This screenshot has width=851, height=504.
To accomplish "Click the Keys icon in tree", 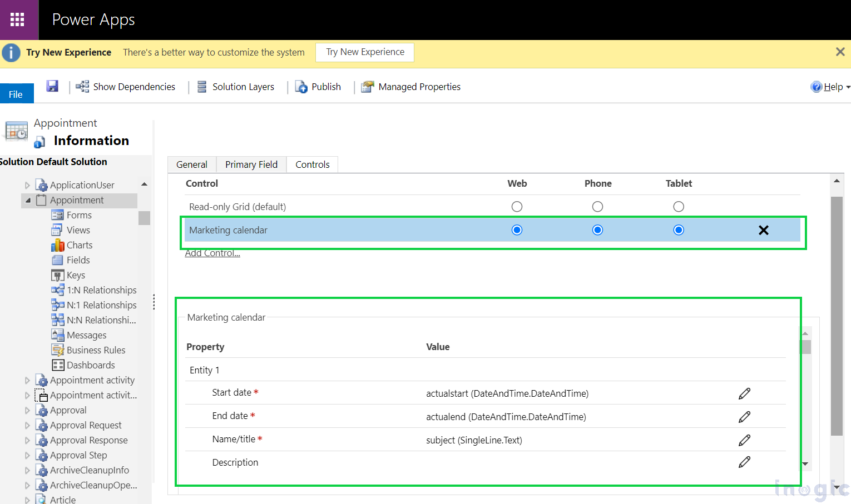I will [x=58, y=275].
